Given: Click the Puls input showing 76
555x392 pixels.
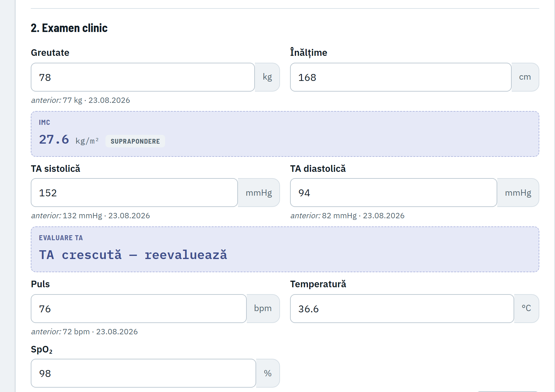Looking at the screenshot, I should coord(139,309).
